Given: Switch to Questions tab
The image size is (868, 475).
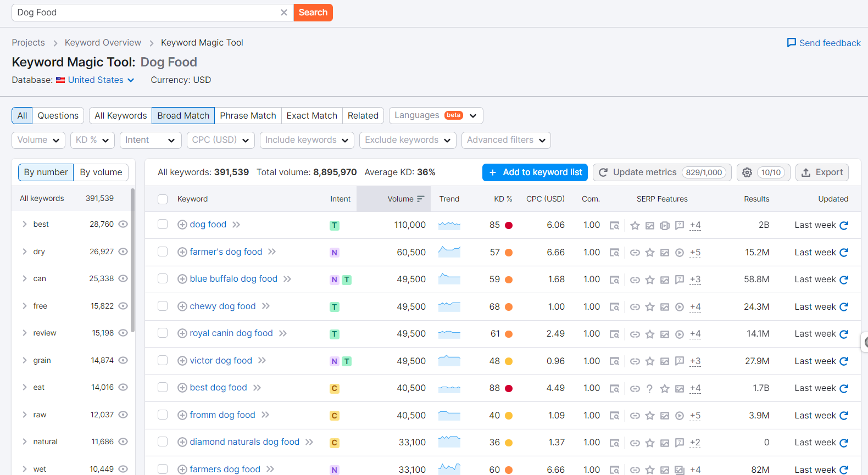Looking at the screenshot, I should [58, 115].
